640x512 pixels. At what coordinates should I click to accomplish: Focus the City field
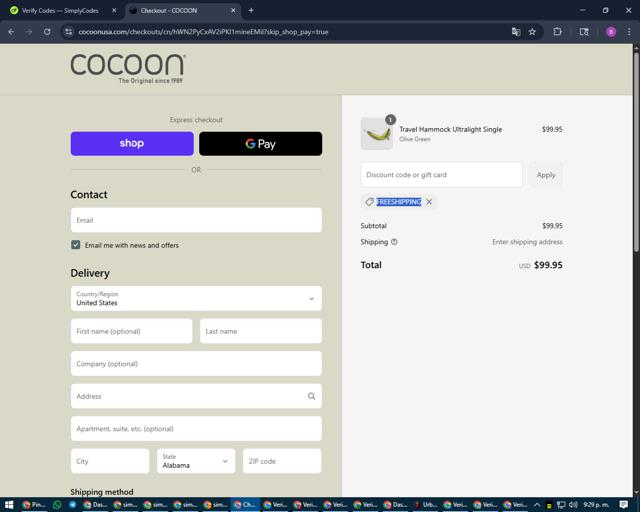pos(110,461)
